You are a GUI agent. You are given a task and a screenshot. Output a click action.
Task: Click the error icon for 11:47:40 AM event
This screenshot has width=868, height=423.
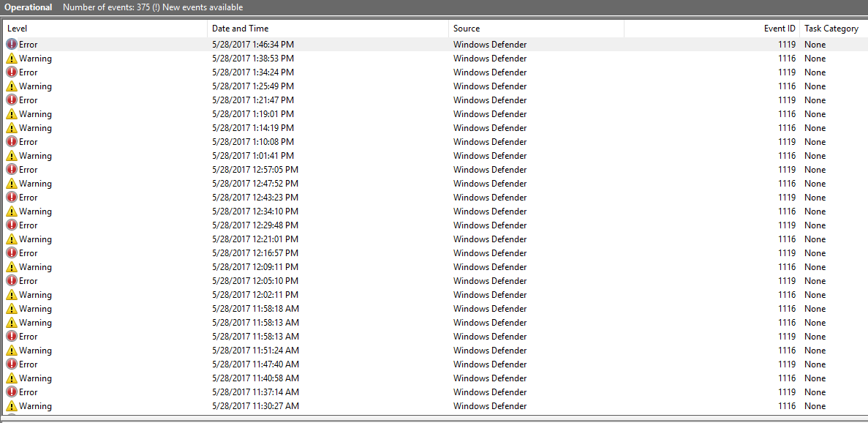(x=12, y=364)
